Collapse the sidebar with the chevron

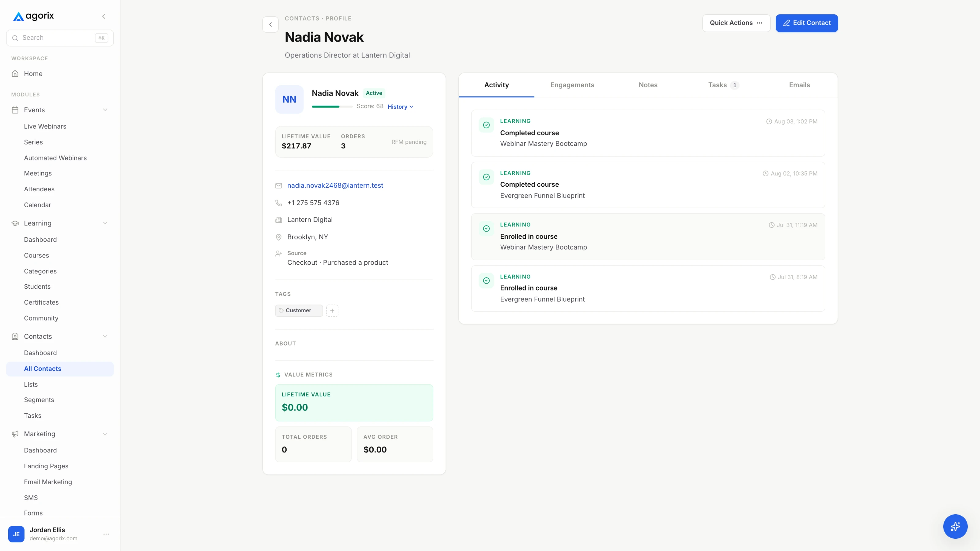tap(104, 16)
